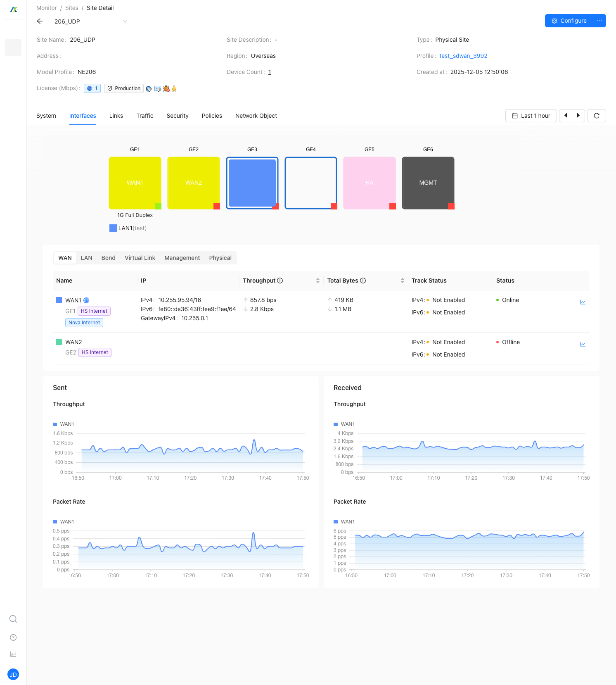Screen dimensions: 616x685
Task: Click the refresh icon button
Action: pyautogui.click(x=597, y=116)
